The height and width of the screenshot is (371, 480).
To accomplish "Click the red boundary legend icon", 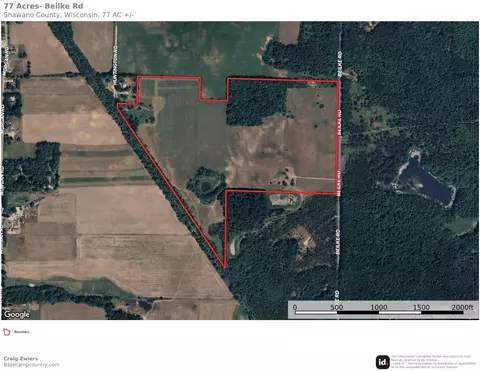I will pyautogui.click(x=7, y=332).
